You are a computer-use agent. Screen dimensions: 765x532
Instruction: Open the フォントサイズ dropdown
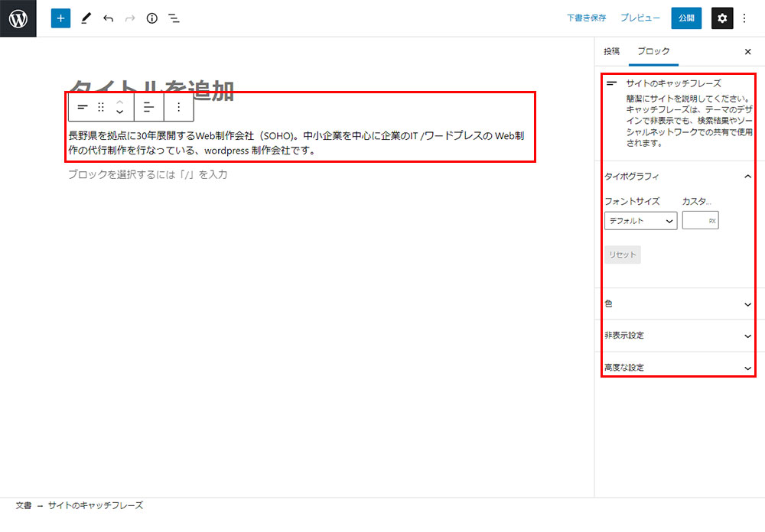point(640,221)
